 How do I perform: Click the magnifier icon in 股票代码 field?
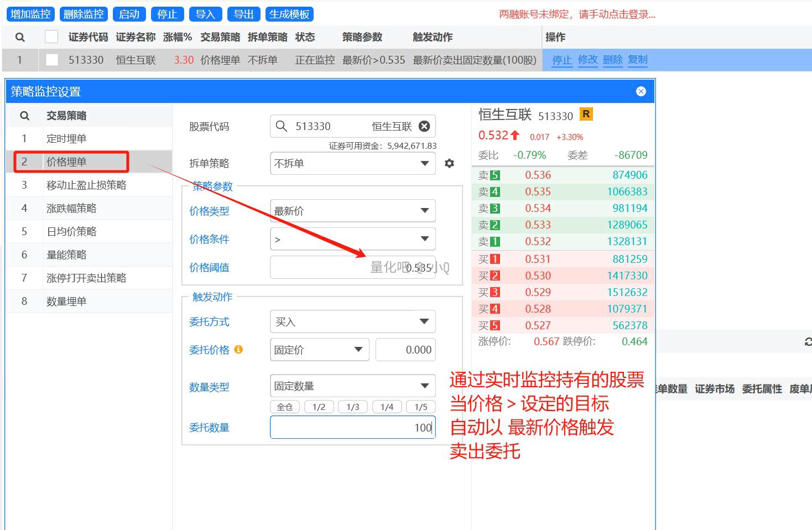coord(282,126)
